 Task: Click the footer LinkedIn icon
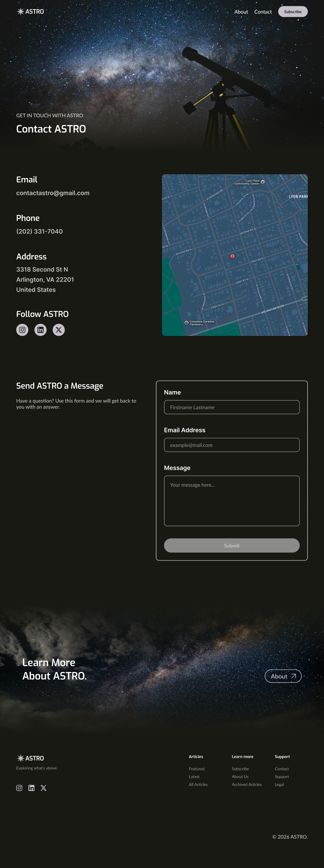(x=31, y=788)
